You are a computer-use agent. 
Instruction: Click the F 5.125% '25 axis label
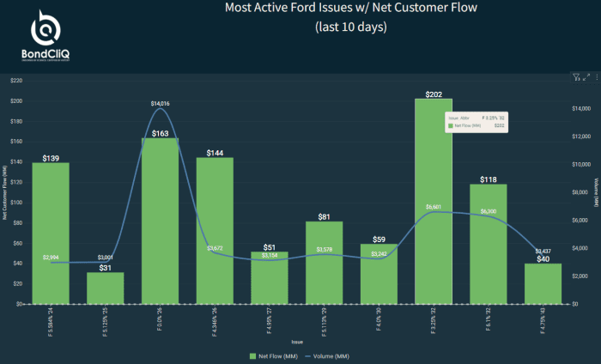[x=106, y=322]
